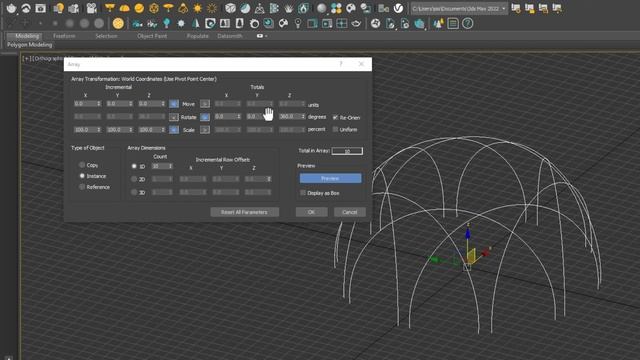The width and height of the screenshot is (640, 360).
Task: Click the white film camera icon
Action: (91, 8)
